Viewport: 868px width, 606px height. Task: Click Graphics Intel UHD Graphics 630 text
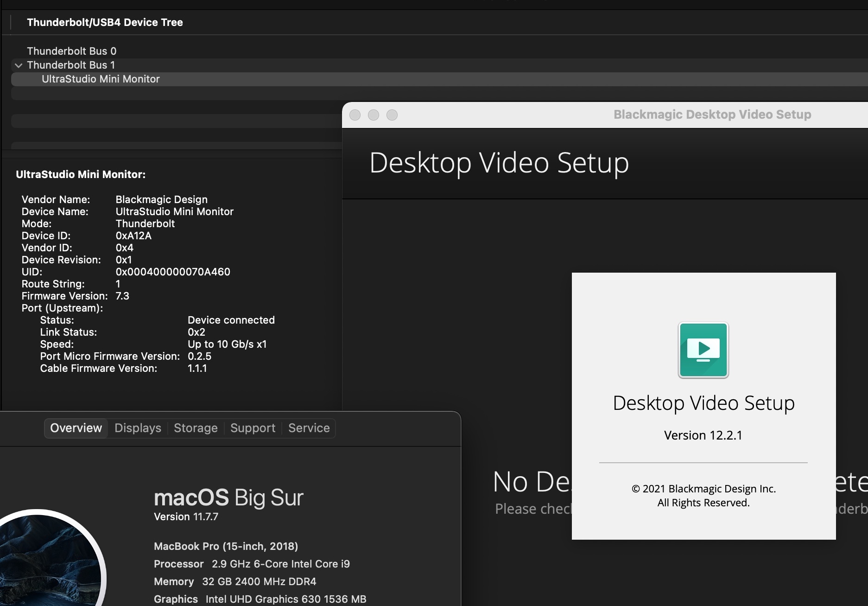[260, 599]
